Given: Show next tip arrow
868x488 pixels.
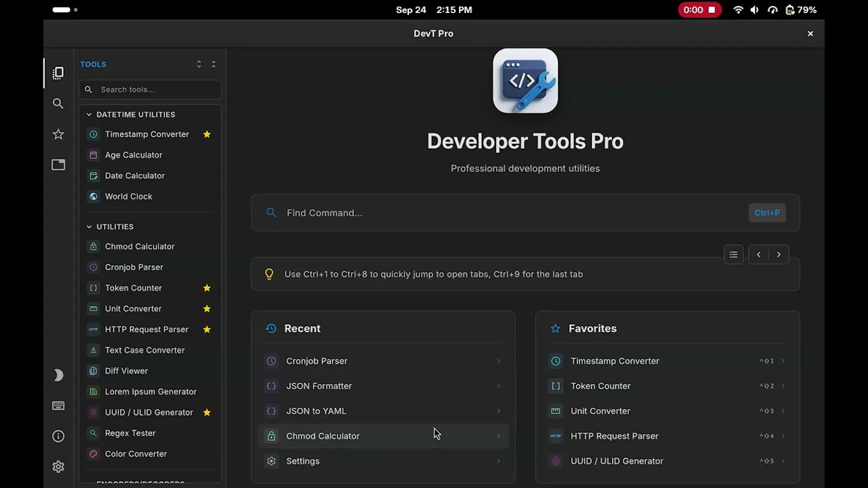Looking at the screenshot, I should click(779, 254).
